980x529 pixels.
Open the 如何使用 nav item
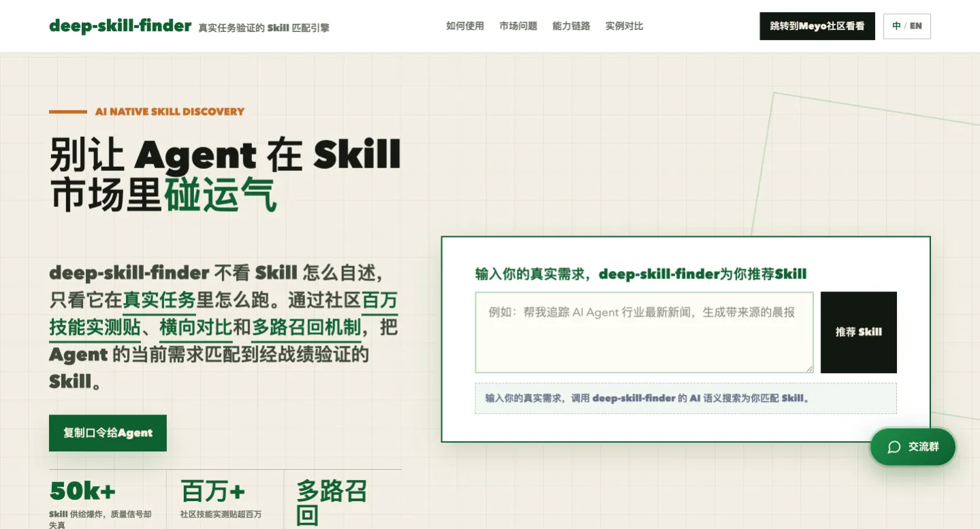click(465, 26)
